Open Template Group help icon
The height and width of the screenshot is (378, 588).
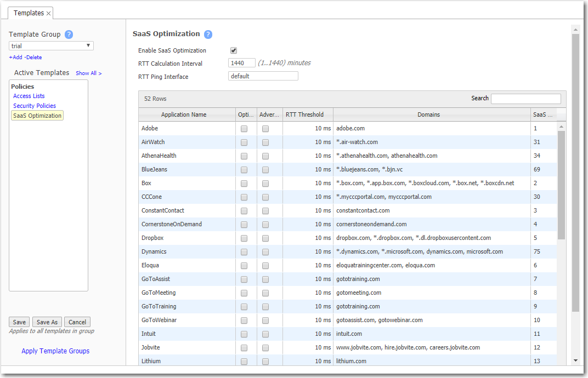[69, 35]
